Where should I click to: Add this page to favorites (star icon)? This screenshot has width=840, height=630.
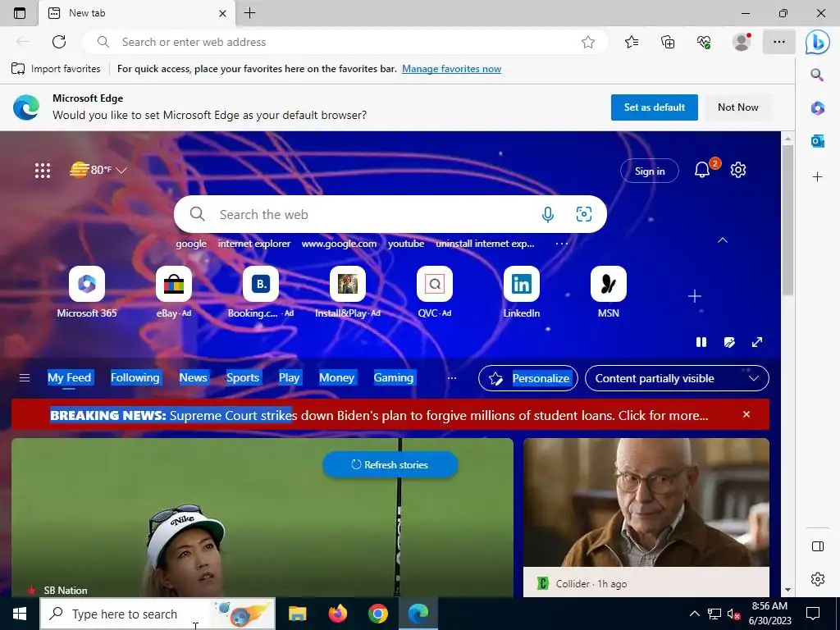[588, 42]
